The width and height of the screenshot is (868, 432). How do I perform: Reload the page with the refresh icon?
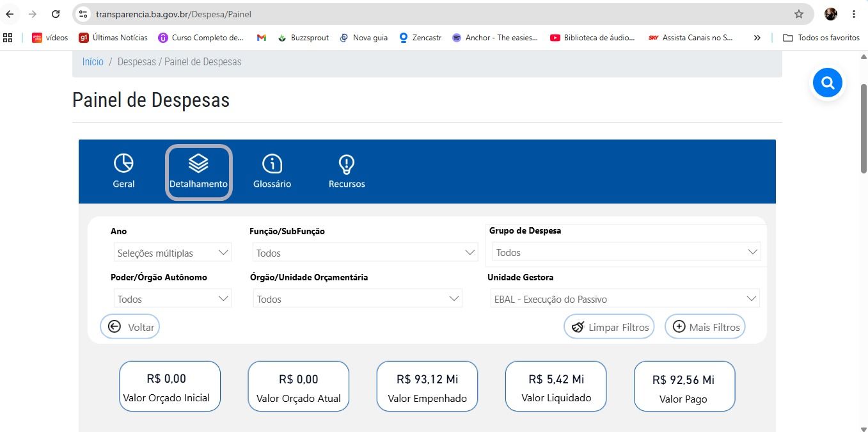56,14
